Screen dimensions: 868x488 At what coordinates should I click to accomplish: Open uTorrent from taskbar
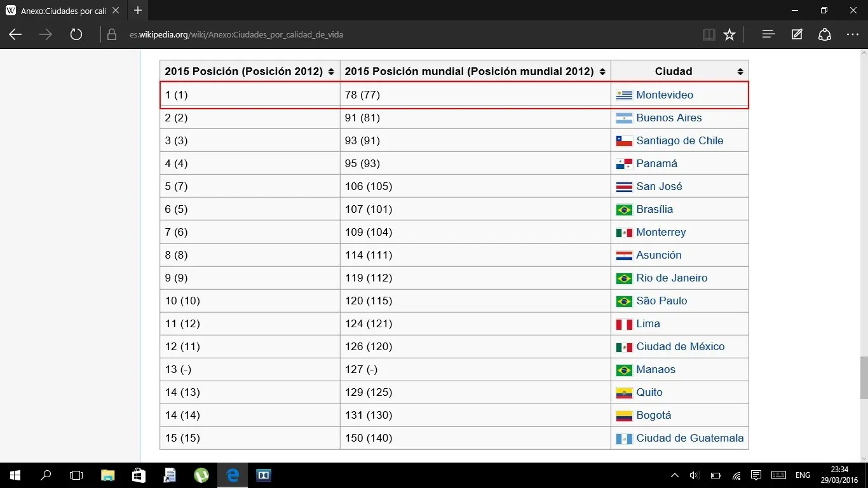[201, 475]
